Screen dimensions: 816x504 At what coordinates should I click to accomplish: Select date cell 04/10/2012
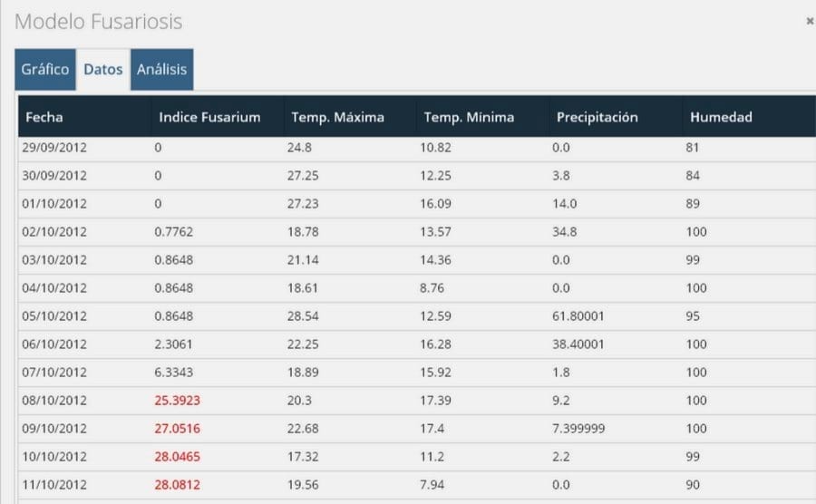click(x=54, y=287)
